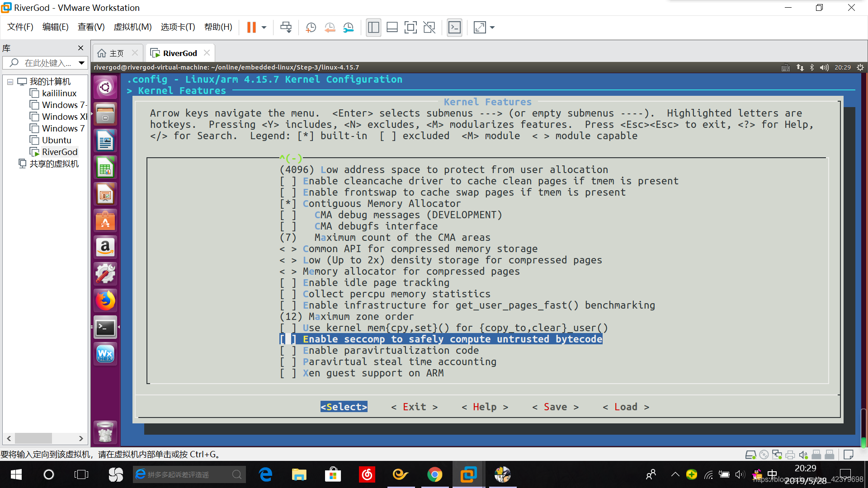Open the 编辑(E) menu

pyautogui.click(x=55, y=27)
